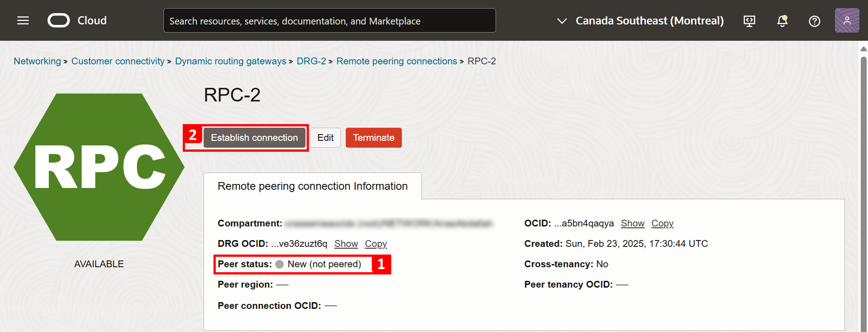This screenshot has height=332, width=868.
Task: Select Remote peering connection Information tab
Action: [x=313, y=186]
